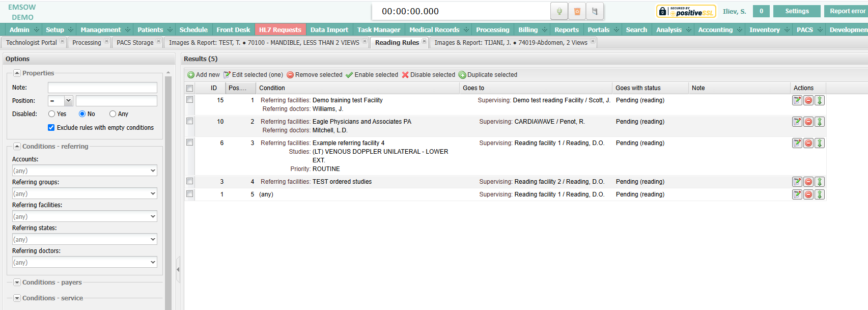The image size is (868, 310).
Task: Expand the Conditions - payers section
Action: [x=17, y=283]
